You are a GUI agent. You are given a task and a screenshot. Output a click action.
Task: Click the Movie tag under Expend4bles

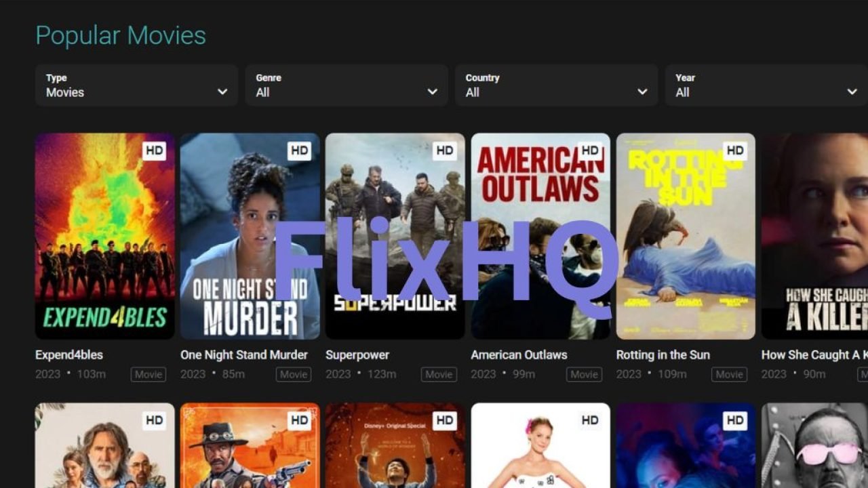click(148, 374)
